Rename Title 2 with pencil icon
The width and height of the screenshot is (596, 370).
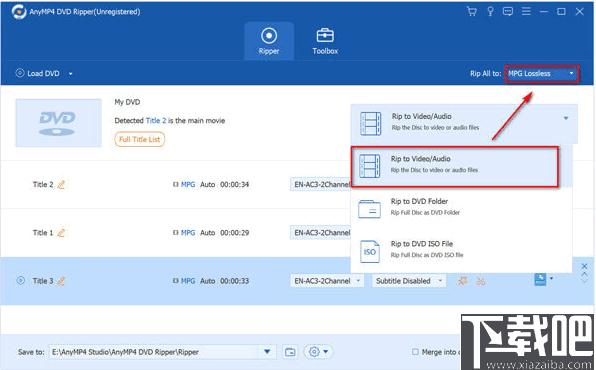pyautogui.click(x=61, y=185)
